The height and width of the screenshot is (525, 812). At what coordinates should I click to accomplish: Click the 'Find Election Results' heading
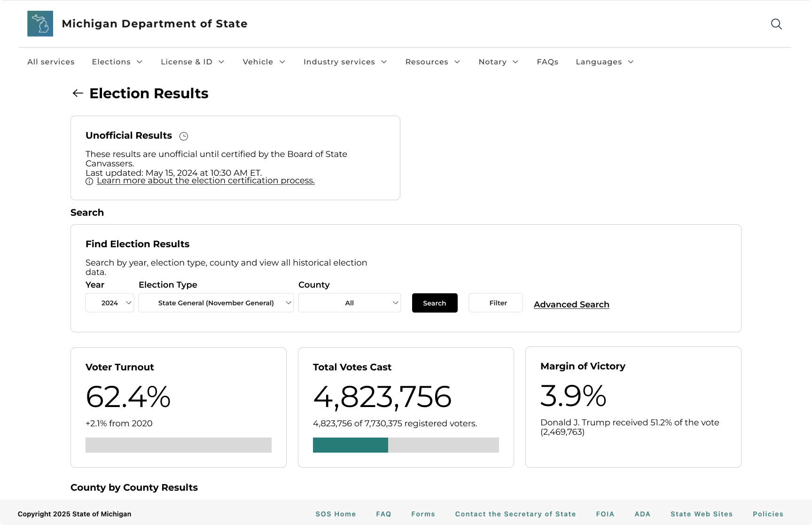click(137, 244)
